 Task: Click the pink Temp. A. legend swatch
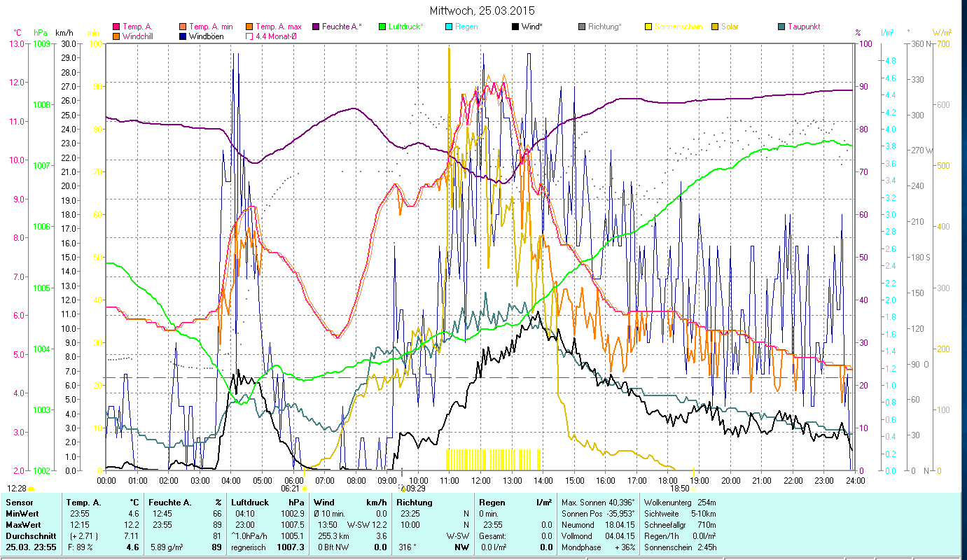click(x=116, y=27)
